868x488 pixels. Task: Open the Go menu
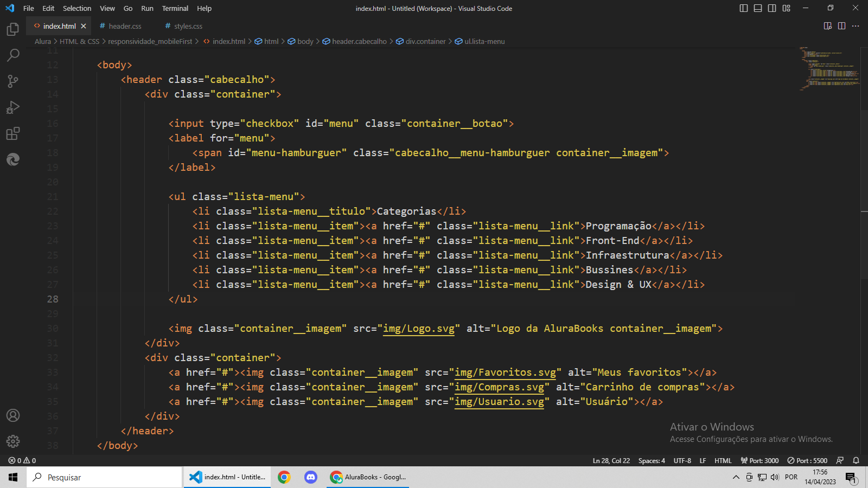pyautogui.click(x=128, y=8)
